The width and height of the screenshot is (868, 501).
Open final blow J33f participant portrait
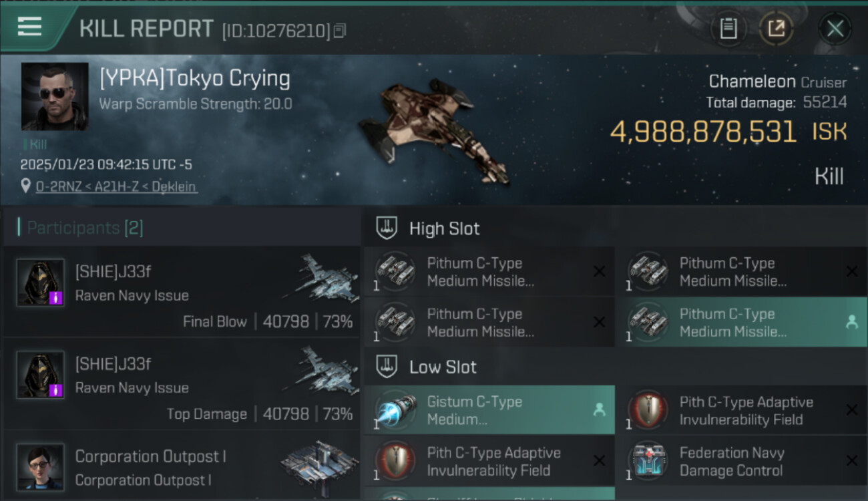coord(41,283)
